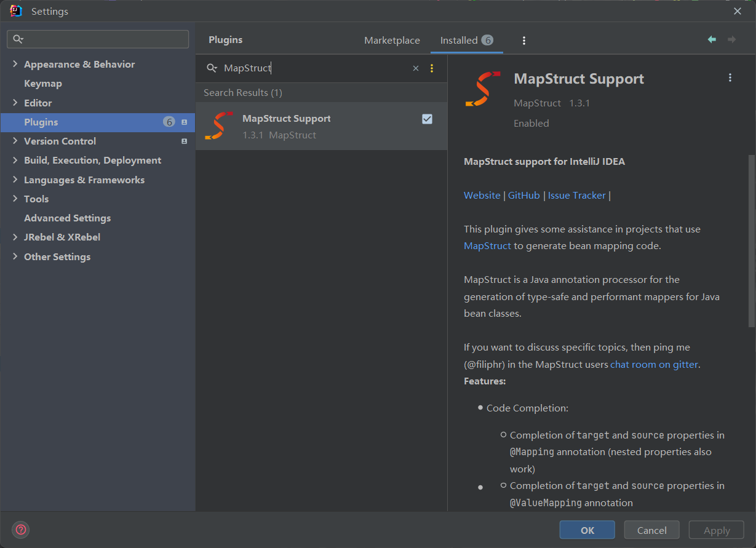Expand Other Settings node
The image size is (756, 548).
tap(15, 256)
